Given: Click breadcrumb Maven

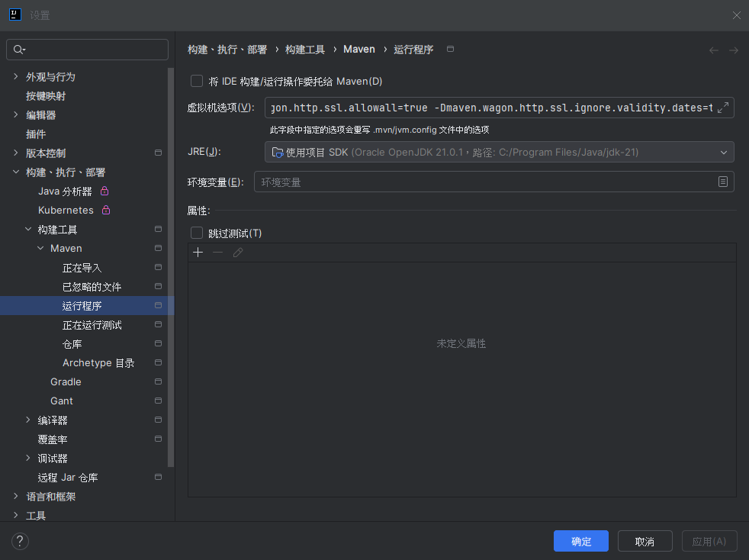Looking at the screenshot, I should pos(359,50).
